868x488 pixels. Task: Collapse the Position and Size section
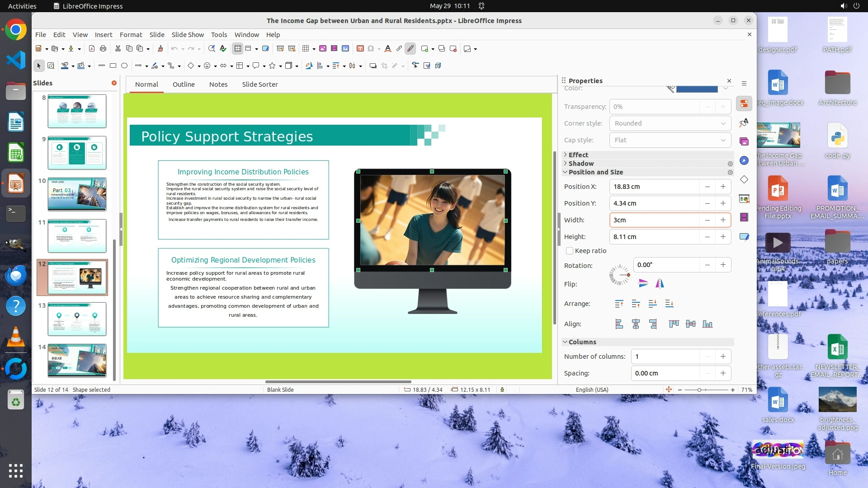[x=595, y=172]
